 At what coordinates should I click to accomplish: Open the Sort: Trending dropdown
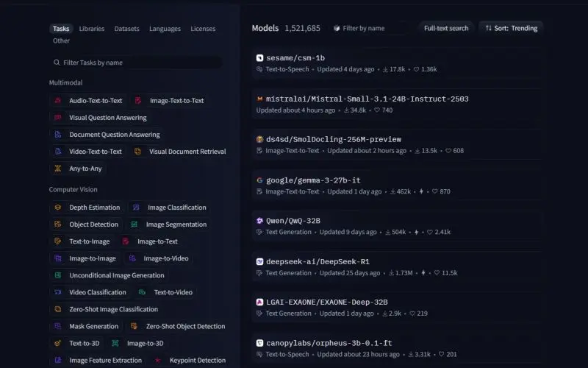point(511,28)
